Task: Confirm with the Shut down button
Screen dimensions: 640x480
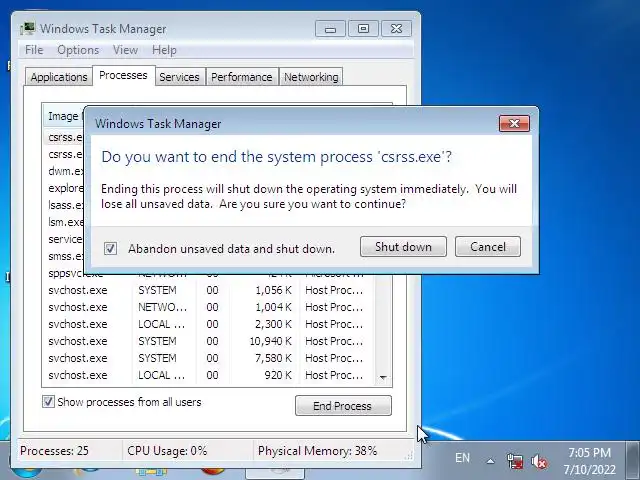Action: (x=403, y=247)
